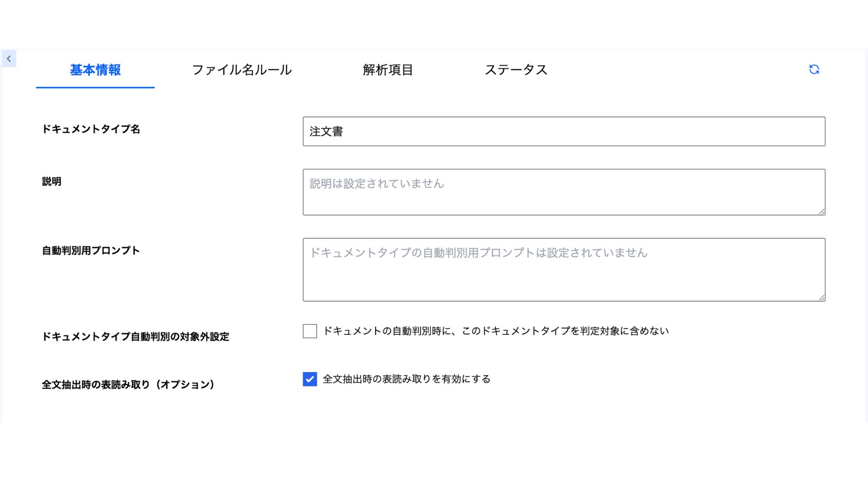Open the ファイル名ルール tab
This screenshot has height=488, width=868.
242,70
